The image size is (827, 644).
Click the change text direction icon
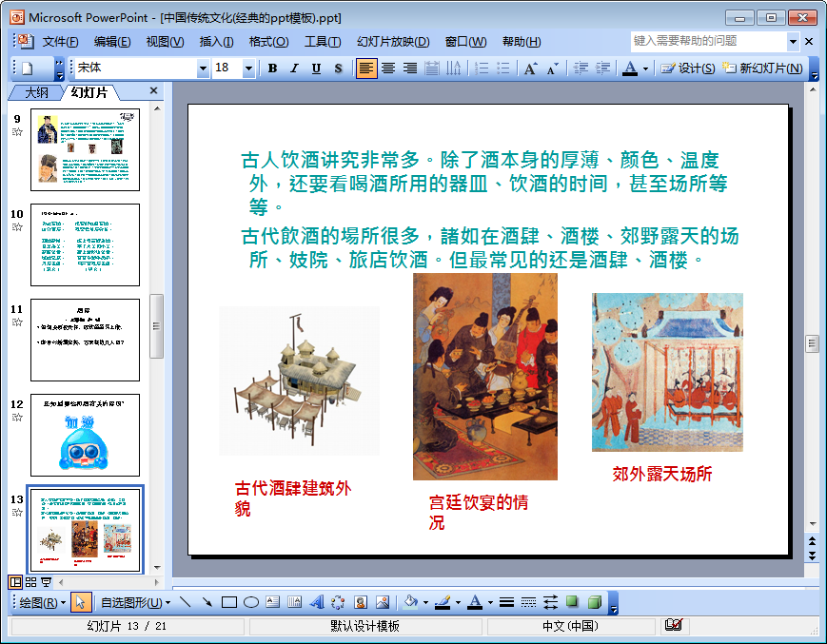(454, 68)
